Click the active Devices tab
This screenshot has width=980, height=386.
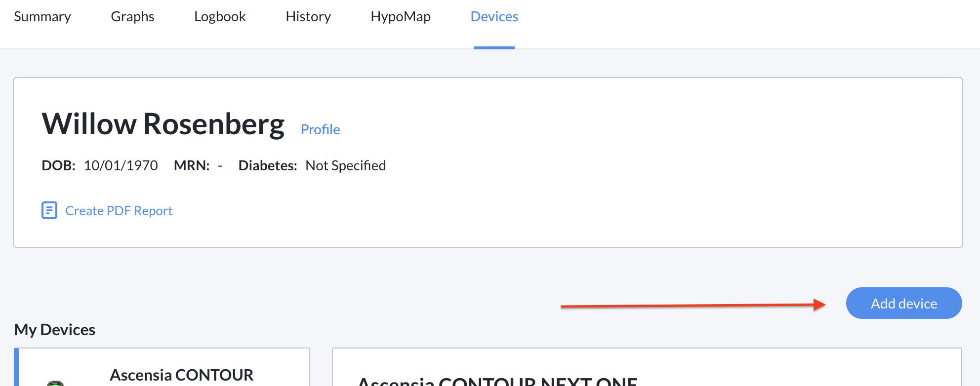click(494, 17)
